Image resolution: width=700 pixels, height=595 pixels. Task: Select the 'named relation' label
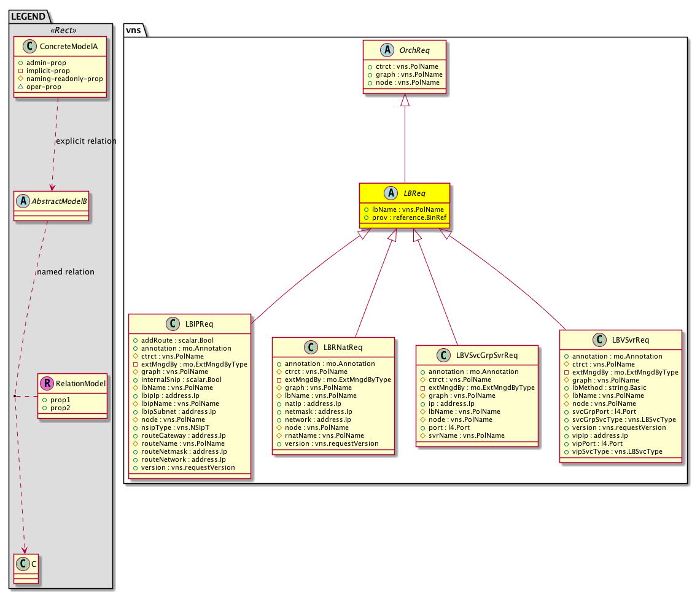[x=66, y=272]
